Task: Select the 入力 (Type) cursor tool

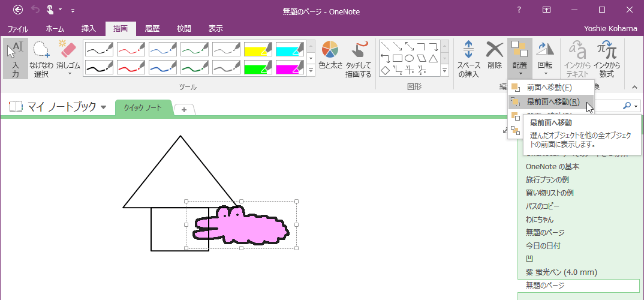Action: click(x=16, y=59)
